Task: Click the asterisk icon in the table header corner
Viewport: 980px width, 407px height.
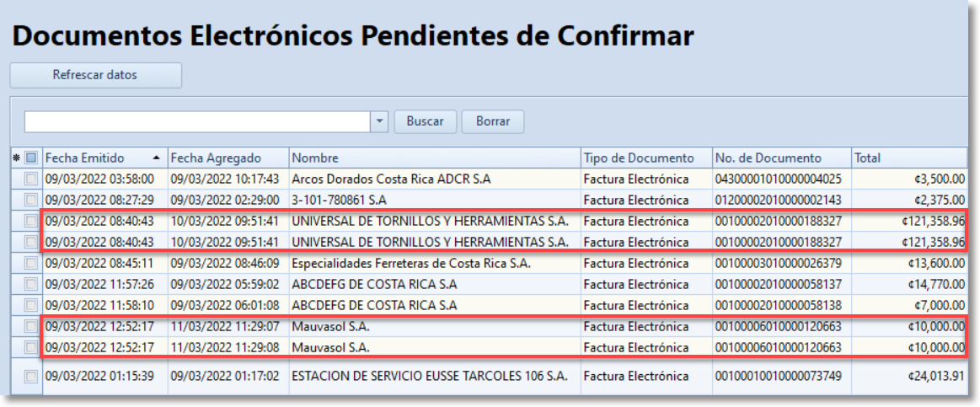Action: pos(17,158)
